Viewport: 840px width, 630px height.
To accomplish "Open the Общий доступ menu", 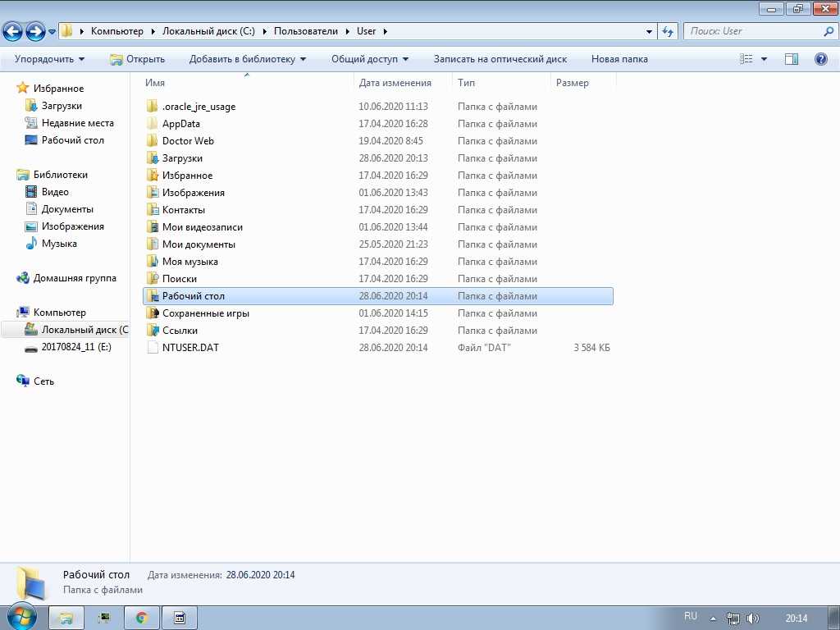I will coord(369,59).
